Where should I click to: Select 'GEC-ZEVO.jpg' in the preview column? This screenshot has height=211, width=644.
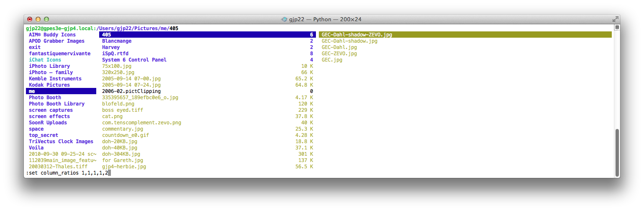339,54
